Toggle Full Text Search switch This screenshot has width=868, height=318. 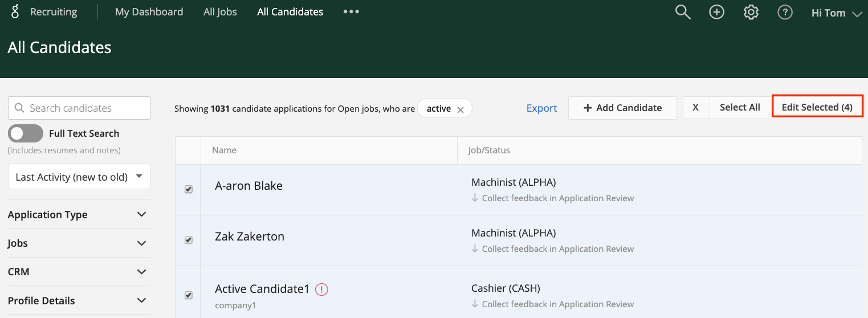pos(26,133)
